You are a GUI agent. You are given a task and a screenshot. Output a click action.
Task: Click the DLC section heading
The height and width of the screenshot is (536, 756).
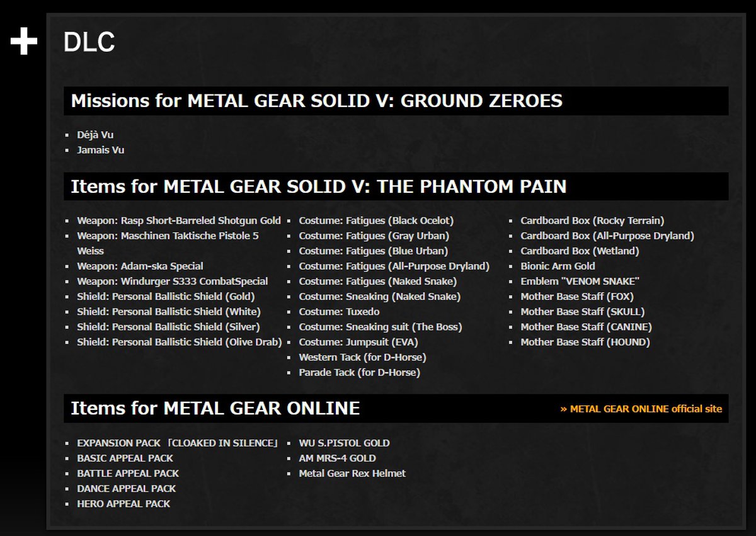coord(89,42)
